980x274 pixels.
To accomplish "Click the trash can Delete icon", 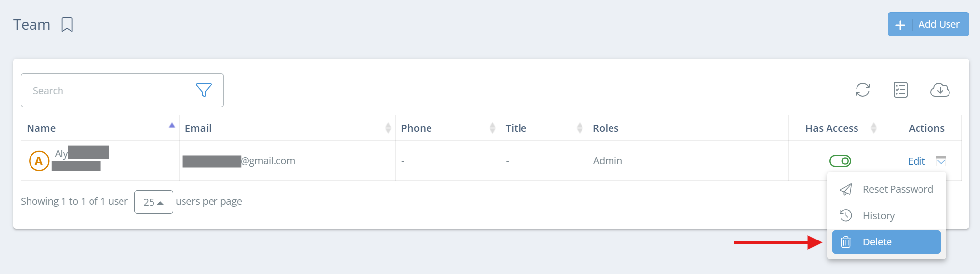I will 846,242.
